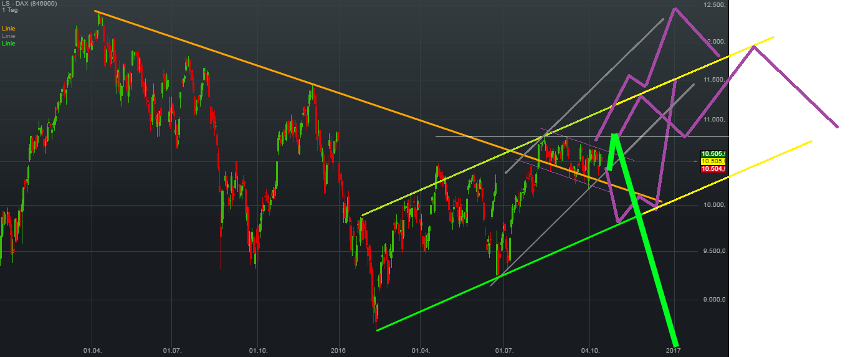This screenshot has height=357, width=868.
Task: Click the 2016 date axis label
Action: pyautogui.click(x=338, y=351)
